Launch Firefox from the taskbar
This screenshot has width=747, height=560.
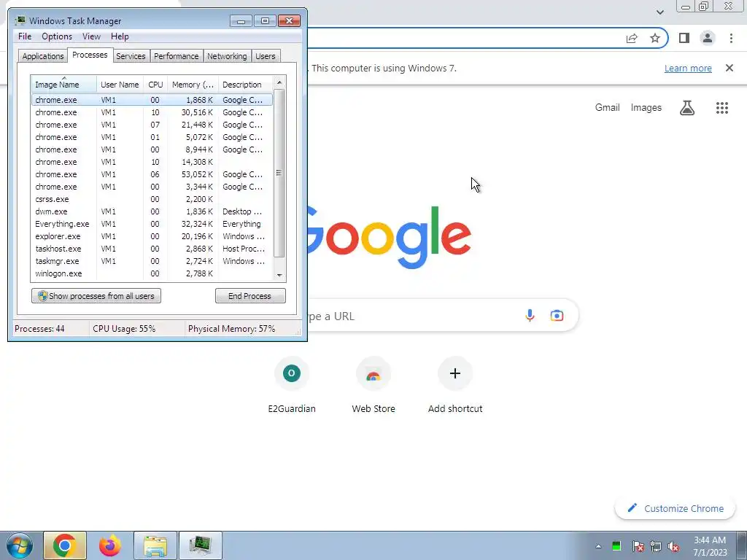tap(110, 545)
